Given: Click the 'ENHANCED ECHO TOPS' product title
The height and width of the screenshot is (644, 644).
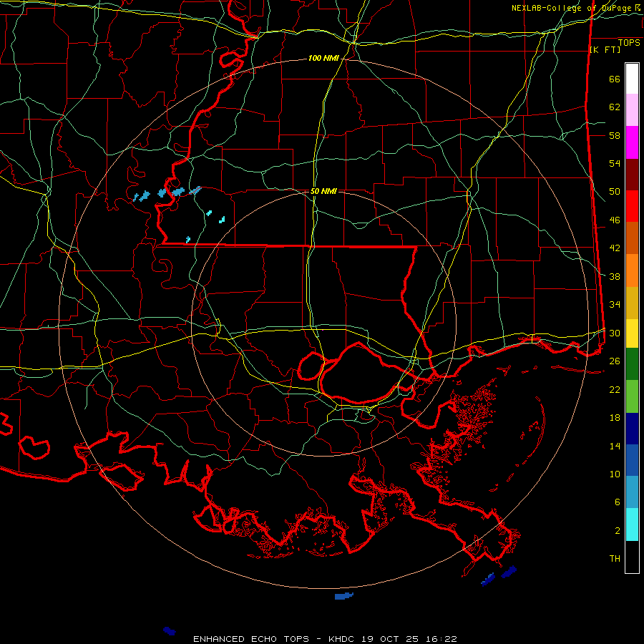Looking at the screenshot, I should (x=251, y=639).
